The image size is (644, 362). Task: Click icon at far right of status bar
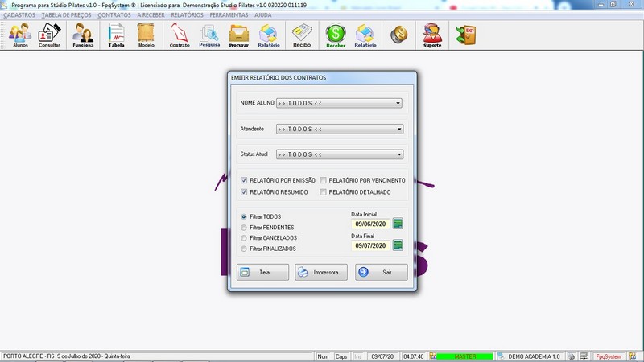(632, 356)
